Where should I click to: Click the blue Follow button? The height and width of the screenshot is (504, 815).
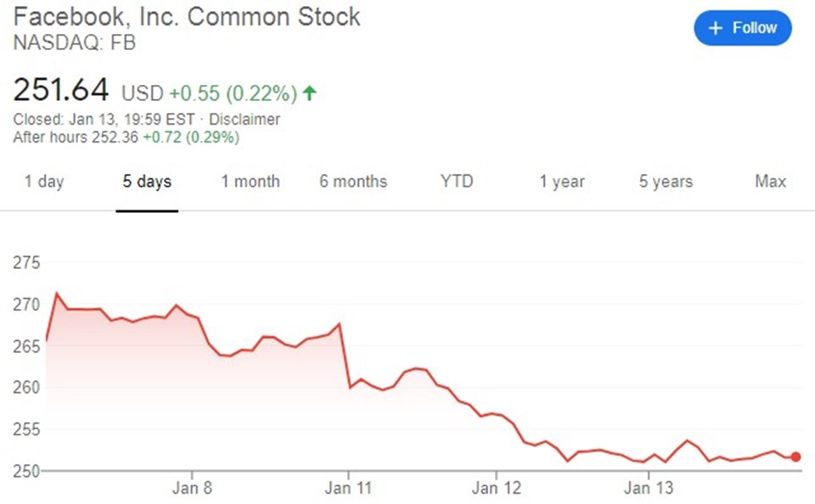point(743,29)
